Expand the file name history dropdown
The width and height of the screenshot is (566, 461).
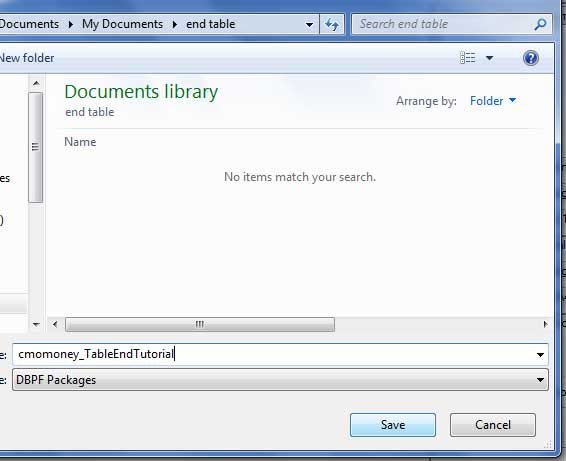click(540, 355)
